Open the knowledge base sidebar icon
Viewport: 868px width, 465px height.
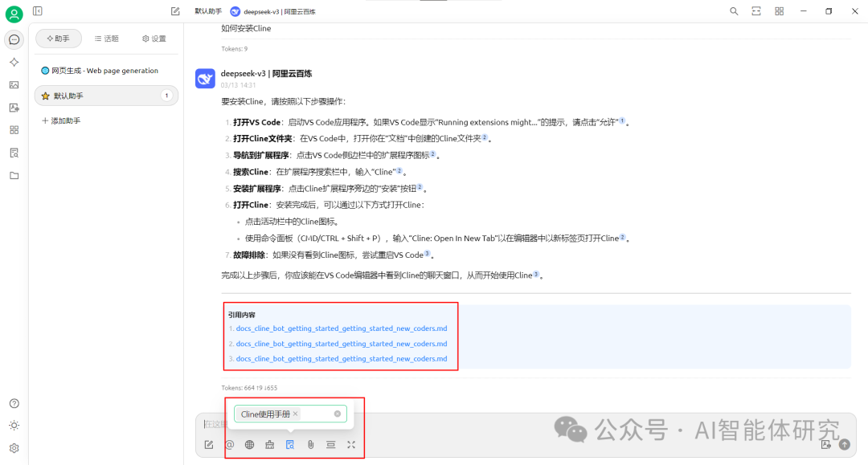tap(14, 153)
